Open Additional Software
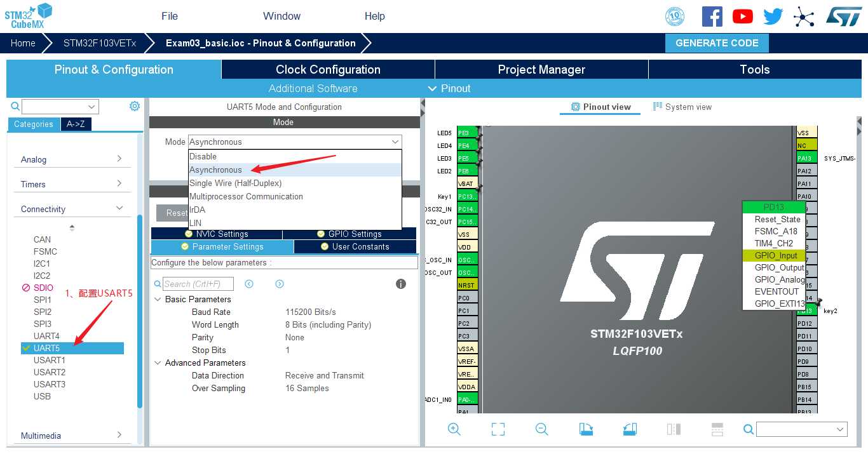Viewport: 868px width, 454px height. pyautogui.click(x=313, y=88)
